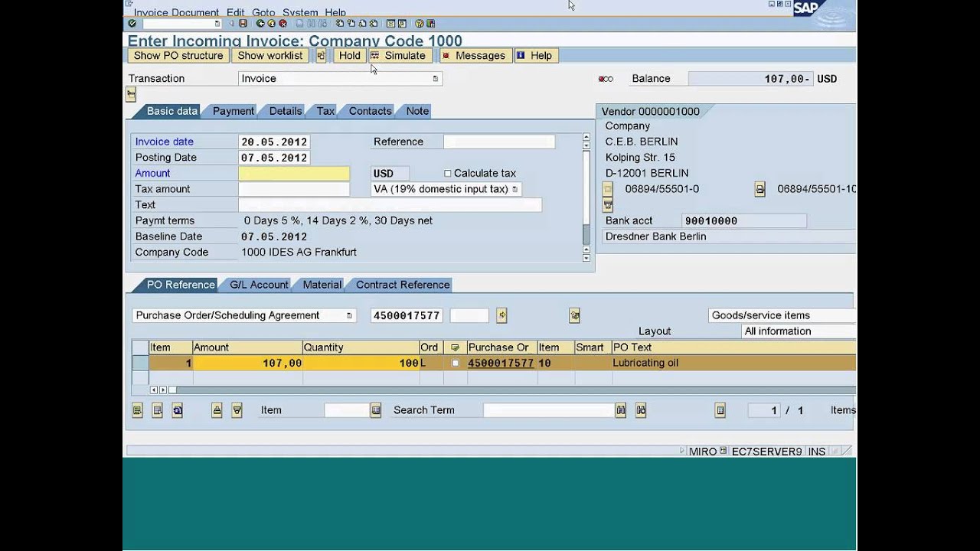Tick the Calculate tax checkbox
980x551 pixels.
[x=448, y=174]
